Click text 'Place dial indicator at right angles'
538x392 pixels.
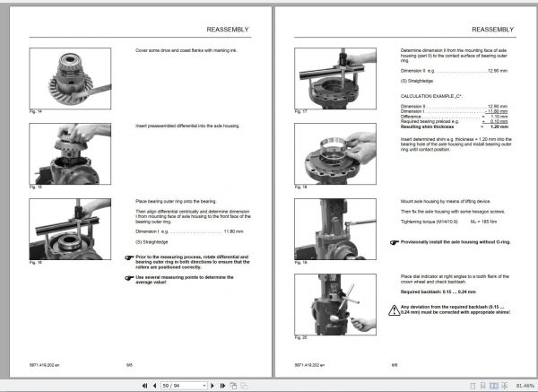point(455,279)
